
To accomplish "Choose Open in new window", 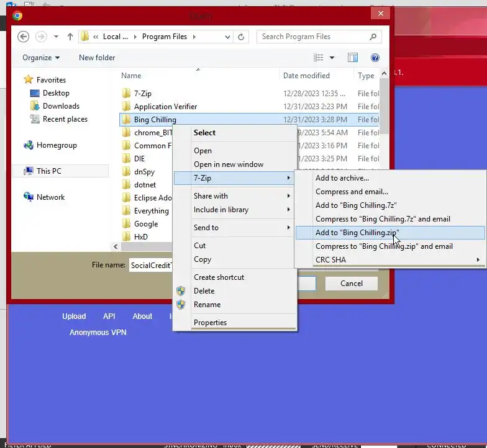I will (235, 164).
